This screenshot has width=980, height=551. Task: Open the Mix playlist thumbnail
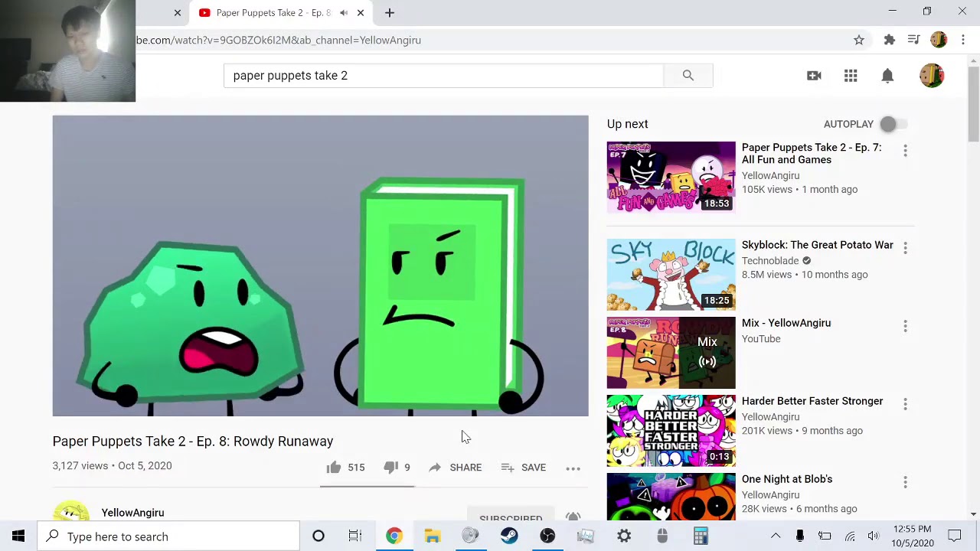point(671,352)
